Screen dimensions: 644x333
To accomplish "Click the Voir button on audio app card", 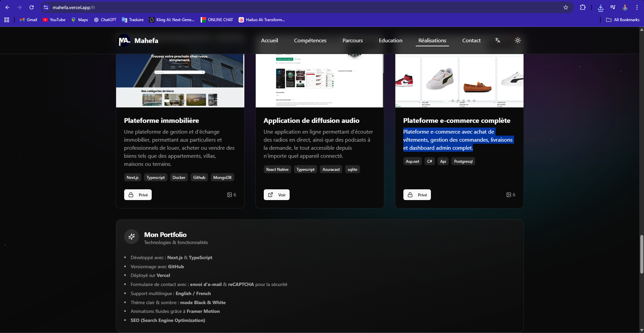I will pos(277,195).
